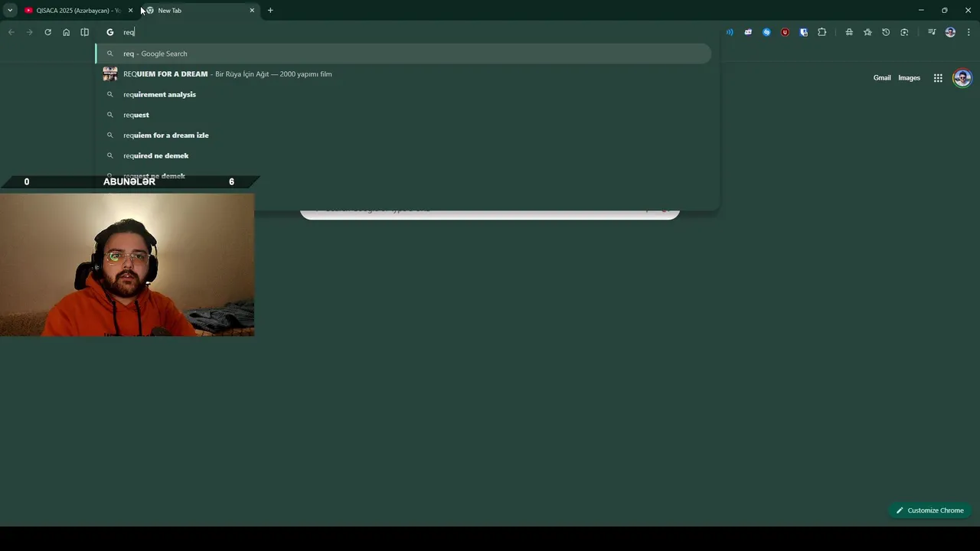This screenshot has width=980, height=551.
Task: Open a new tab with plus button
Action: click(270, 11)
